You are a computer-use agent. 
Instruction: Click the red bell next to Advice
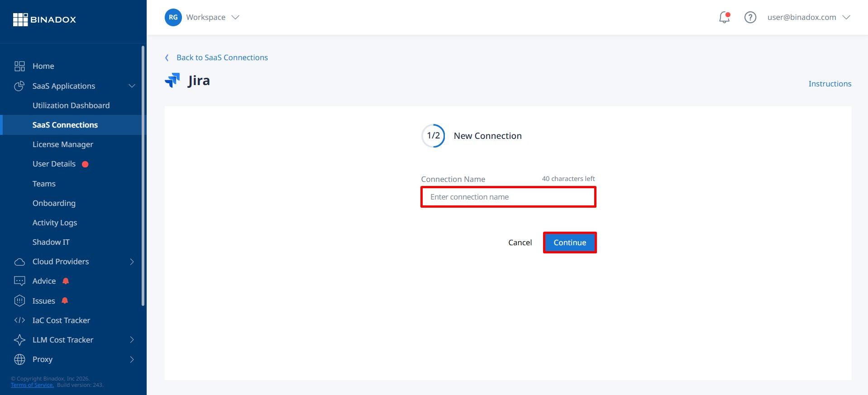[66, 281]
